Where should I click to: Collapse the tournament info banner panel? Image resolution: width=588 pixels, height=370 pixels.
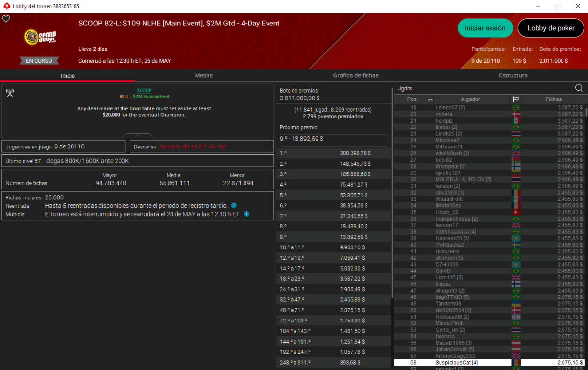(x=138, y=136)
